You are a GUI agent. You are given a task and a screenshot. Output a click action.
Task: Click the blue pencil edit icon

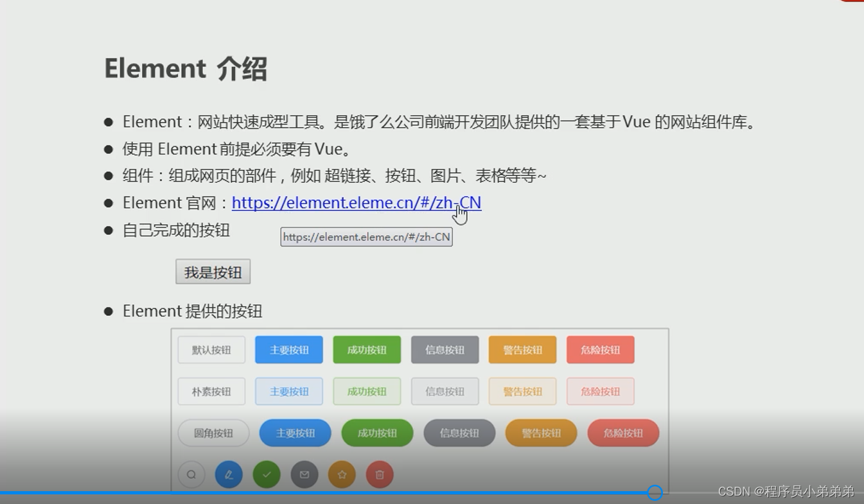[x=229, y=474]
